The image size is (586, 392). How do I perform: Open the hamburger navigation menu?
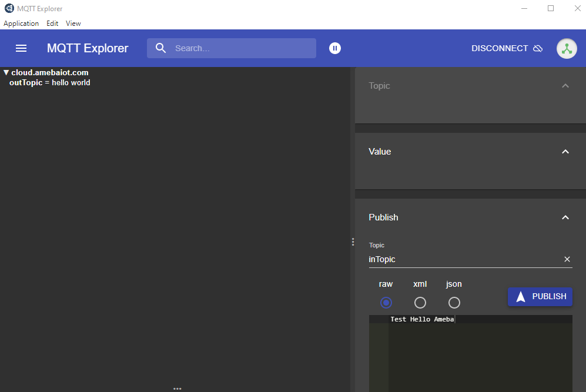pos(21,48)
